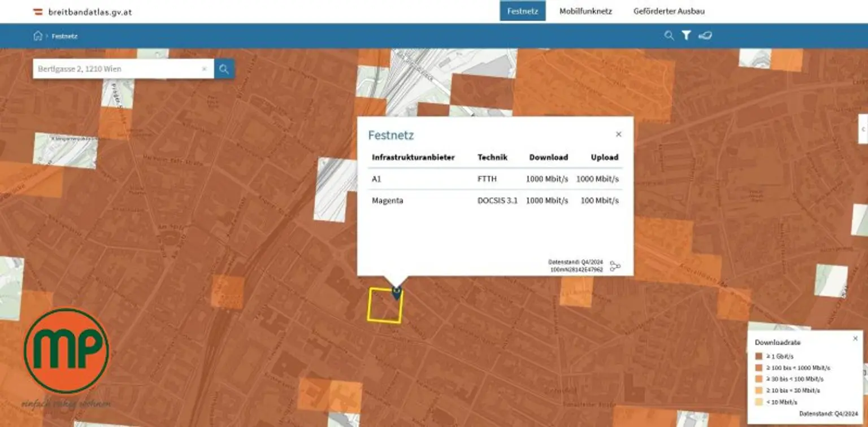Select the Magenta provider cell

click(388, 201)
